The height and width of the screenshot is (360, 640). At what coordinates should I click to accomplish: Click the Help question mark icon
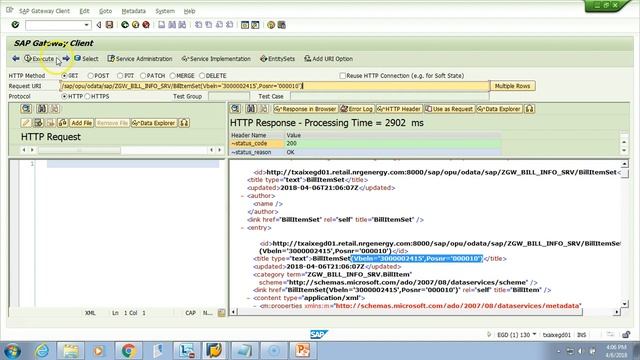coord(271,25)
